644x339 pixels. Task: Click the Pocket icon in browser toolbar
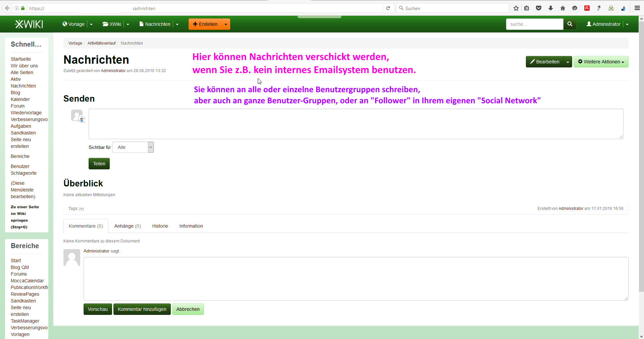[x=539, y=8]
